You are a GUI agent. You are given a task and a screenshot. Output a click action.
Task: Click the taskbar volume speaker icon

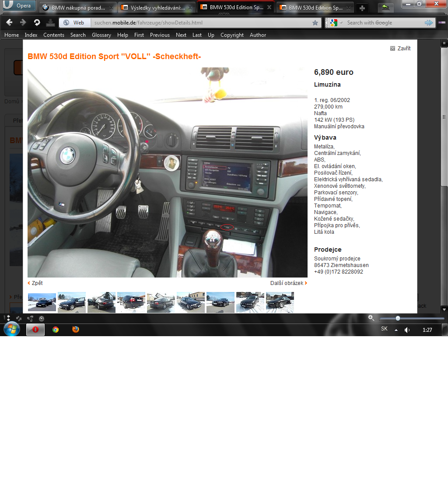coord(407,330)
